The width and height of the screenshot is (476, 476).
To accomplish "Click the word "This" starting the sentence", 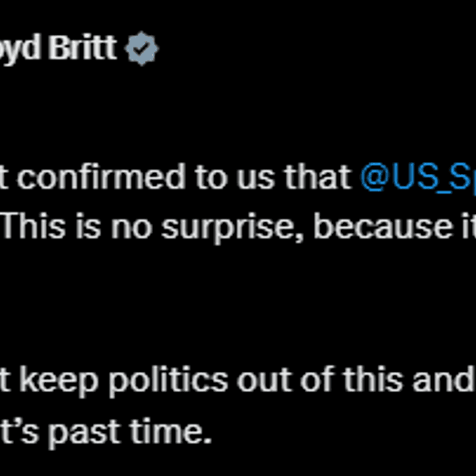I will (x=33, y=226).
